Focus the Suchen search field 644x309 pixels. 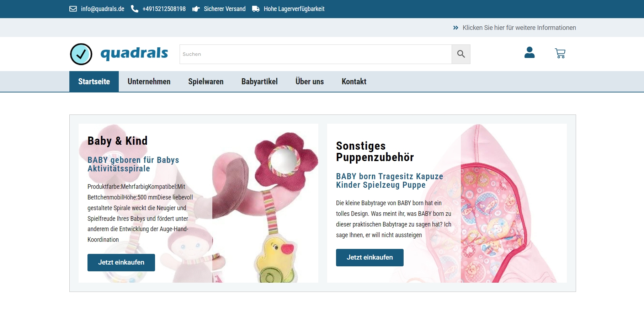(x=316, y=54)
